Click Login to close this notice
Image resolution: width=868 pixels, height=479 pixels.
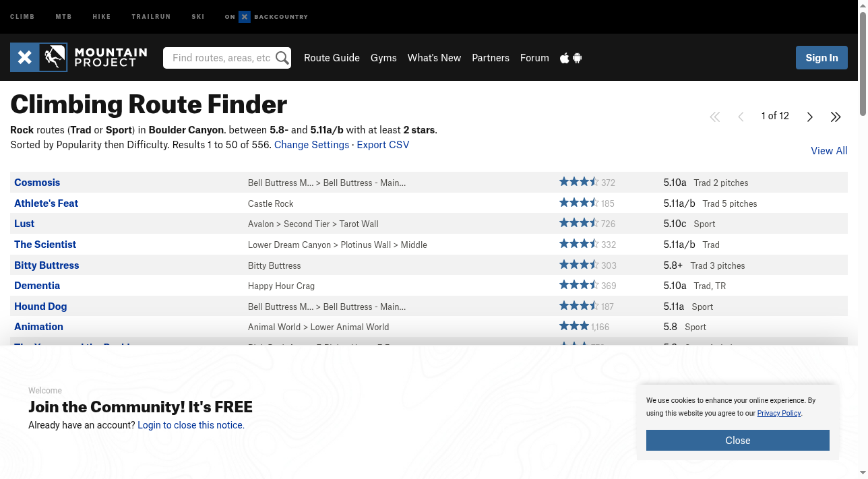(x=189, y=425)
